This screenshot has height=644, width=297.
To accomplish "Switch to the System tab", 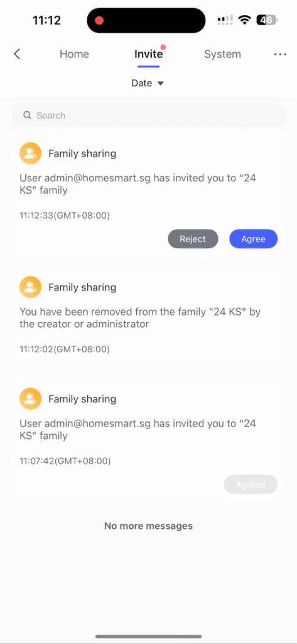I will pyautogui.click(x=222, y=54).
